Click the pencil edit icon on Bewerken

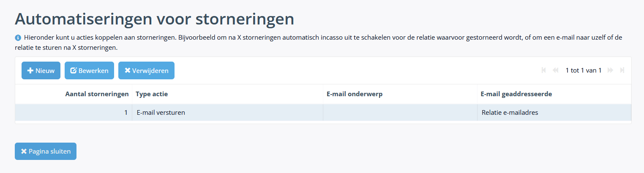(73, 70)
